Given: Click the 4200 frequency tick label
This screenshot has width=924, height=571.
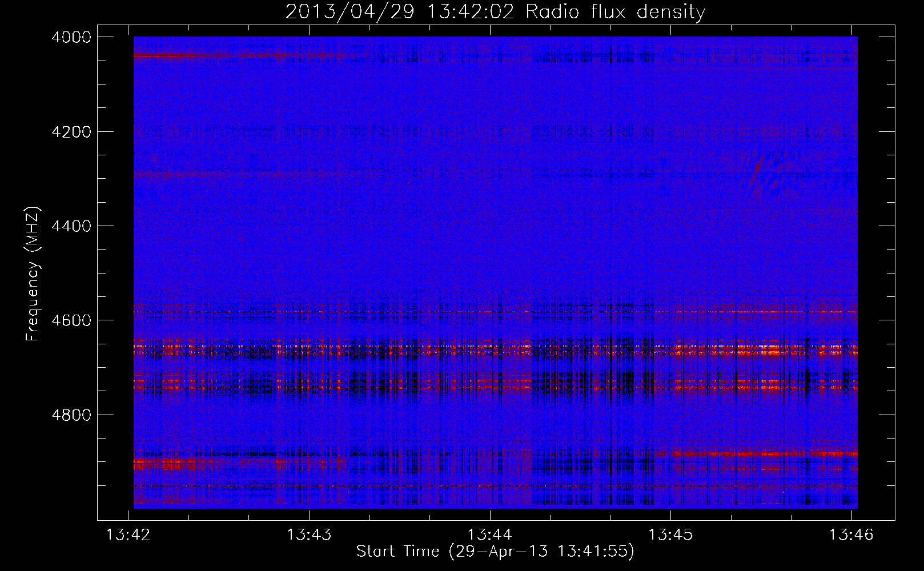Looking at the screenshot, I should coord(71,132).
